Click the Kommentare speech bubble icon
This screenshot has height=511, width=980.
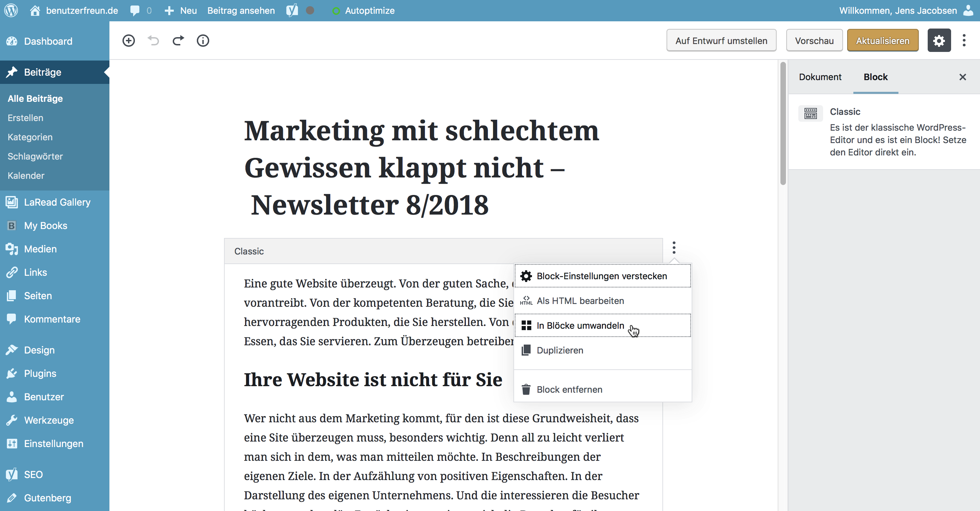[12, 319]
